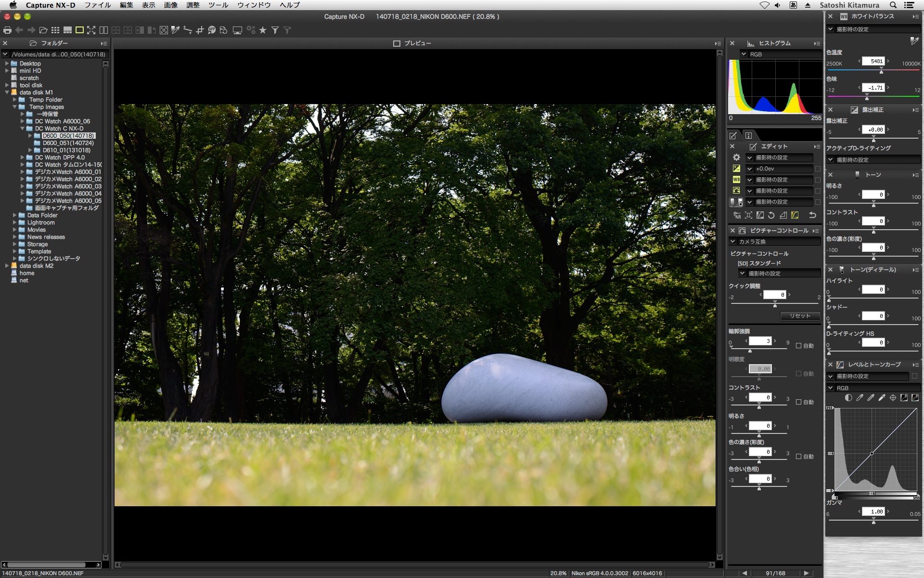Enter full screen preview mode
The image size is (924, 578).
coord(91,30)
